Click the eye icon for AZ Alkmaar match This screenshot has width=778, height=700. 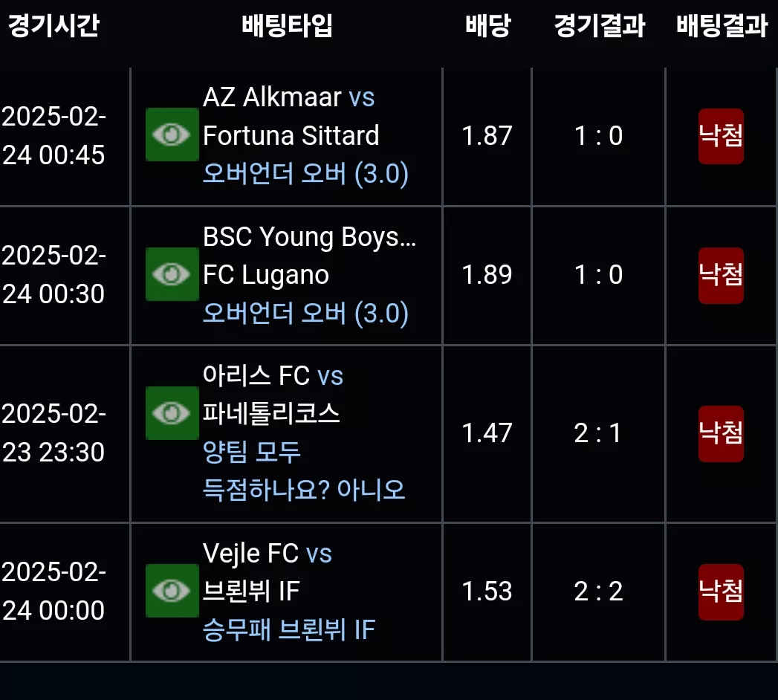pos(172,135)
